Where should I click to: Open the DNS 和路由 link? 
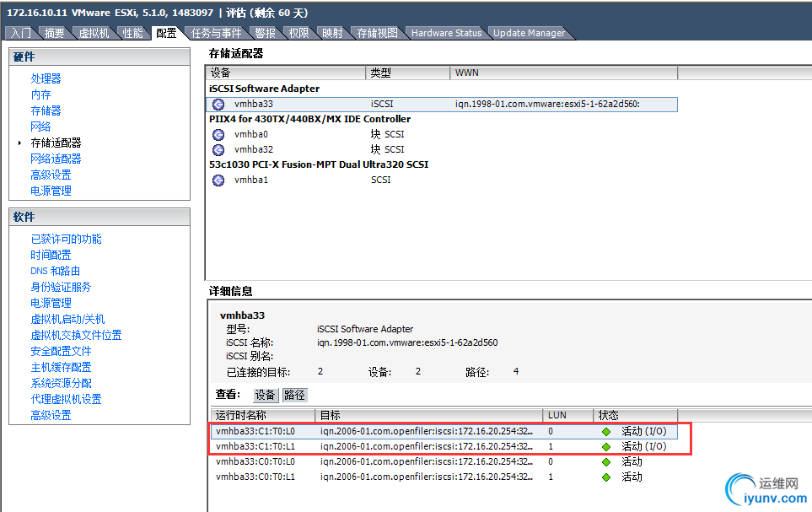coord(56,271)
